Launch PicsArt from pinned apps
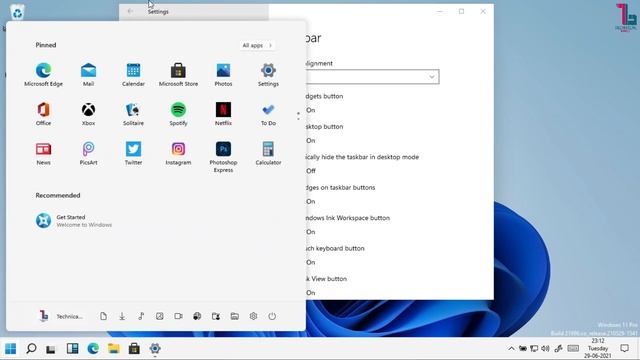The height and width of the screenshot is (360, 640). tap(88, 153)
